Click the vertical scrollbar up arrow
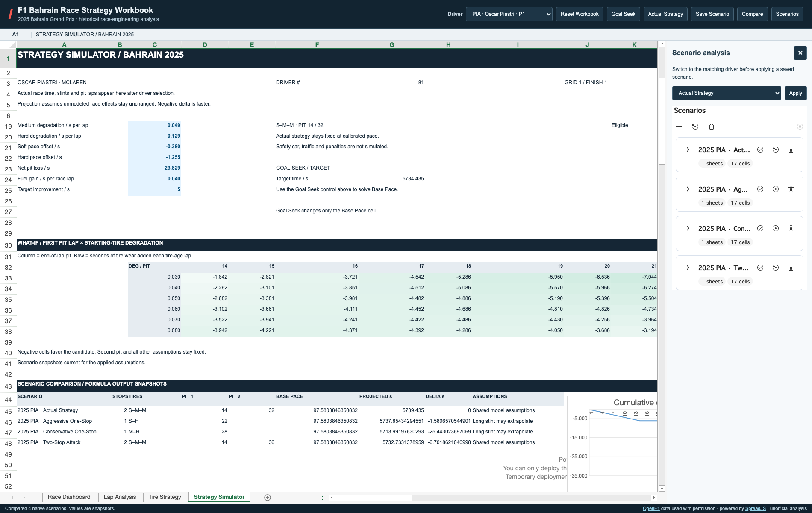 (x=662, y=44)
